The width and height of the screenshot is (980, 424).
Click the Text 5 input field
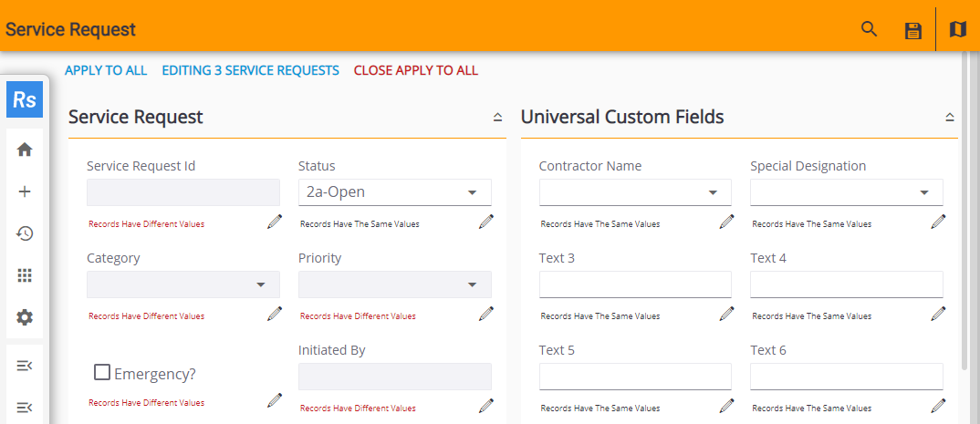(635, 377)
